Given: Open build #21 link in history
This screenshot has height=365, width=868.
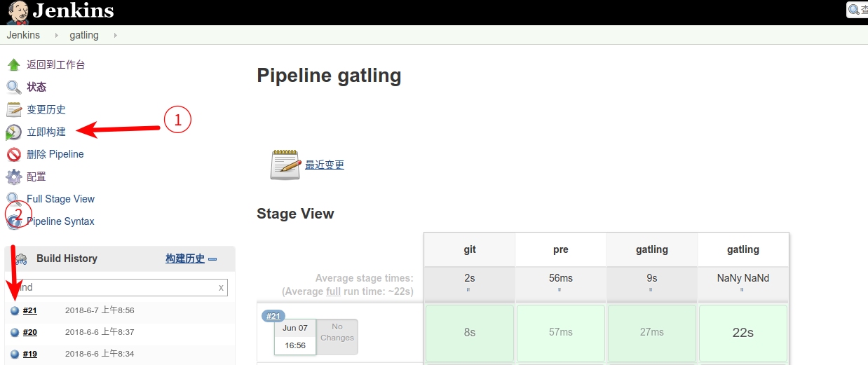Looking at the screenshot, I should tap(29, 310).
